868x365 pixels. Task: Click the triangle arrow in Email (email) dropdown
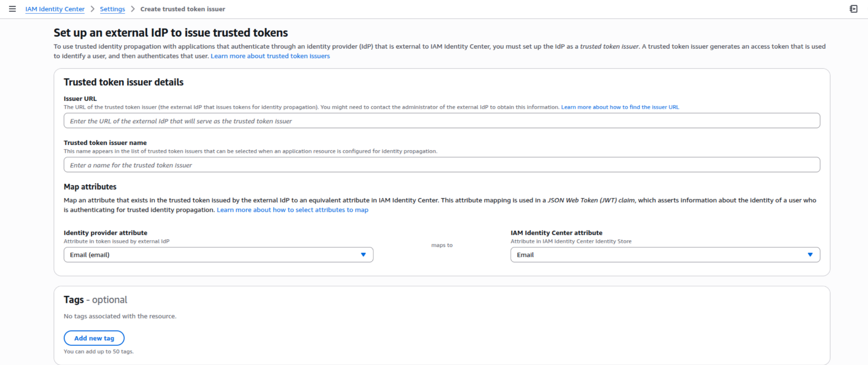tap(363, 255)
